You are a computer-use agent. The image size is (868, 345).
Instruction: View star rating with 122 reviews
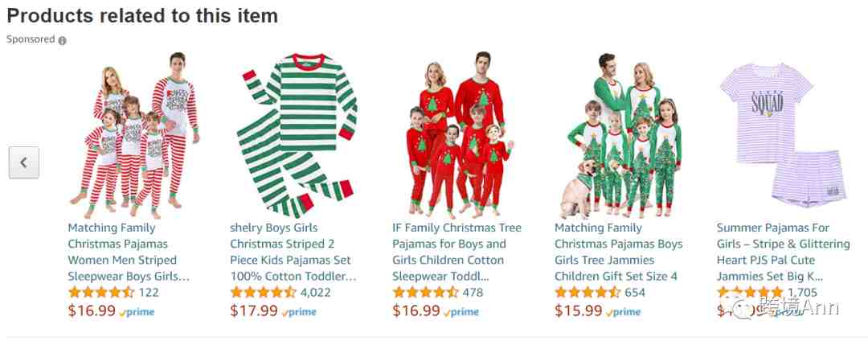pos(101,293)
